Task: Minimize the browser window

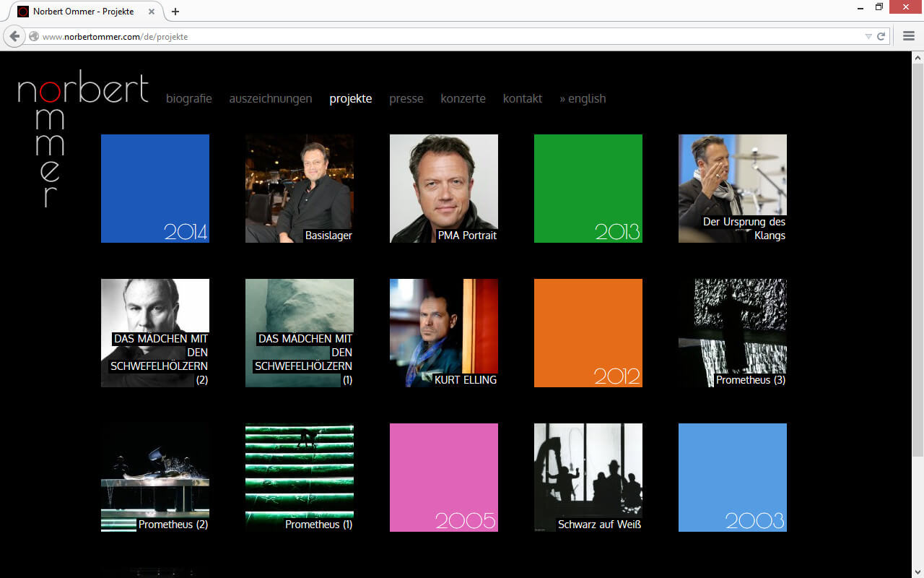Action: click(x=862, y=7)
